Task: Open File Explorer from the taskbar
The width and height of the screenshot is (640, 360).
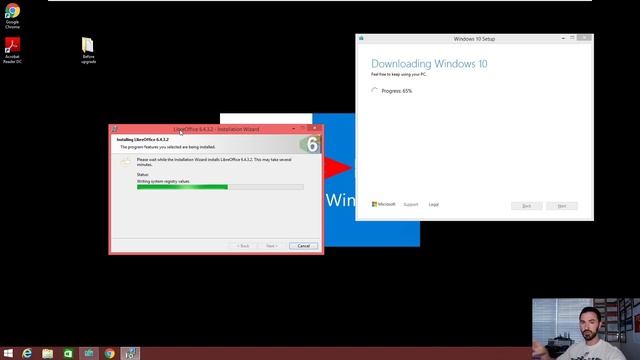Action: (x=47, y=353)
